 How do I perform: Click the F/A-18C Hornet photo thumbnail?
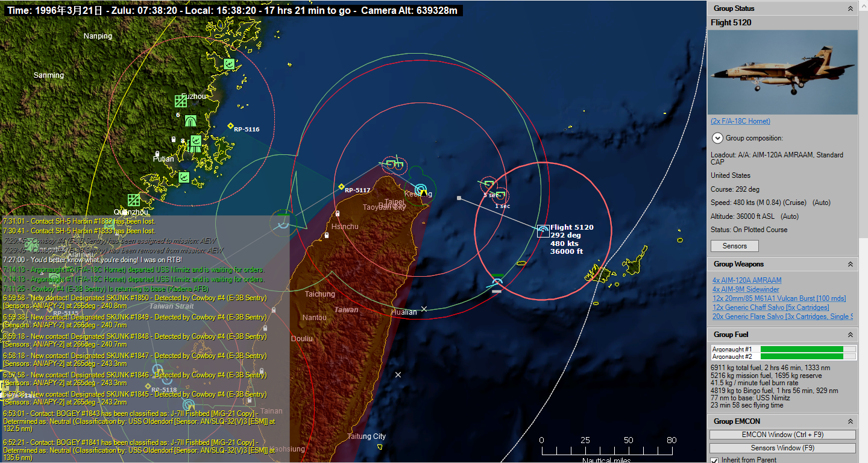[x=782, y=72]
